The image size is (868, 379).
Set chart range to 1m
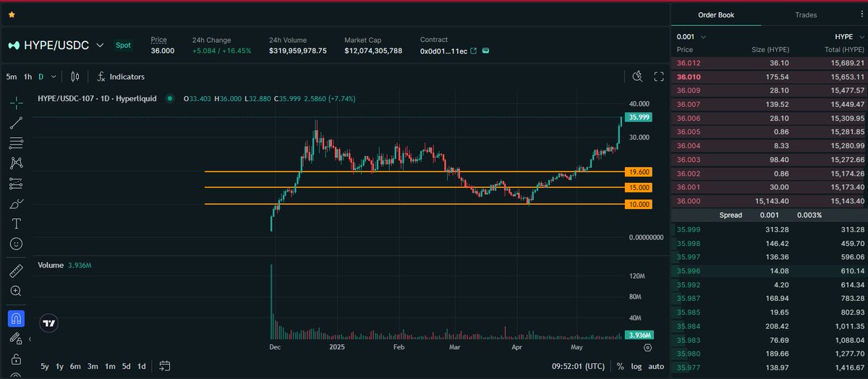coord(109,366)
